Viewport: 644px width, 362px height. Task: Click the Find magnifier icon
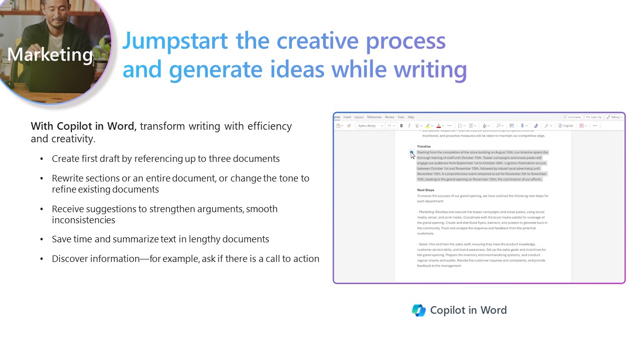498,126
